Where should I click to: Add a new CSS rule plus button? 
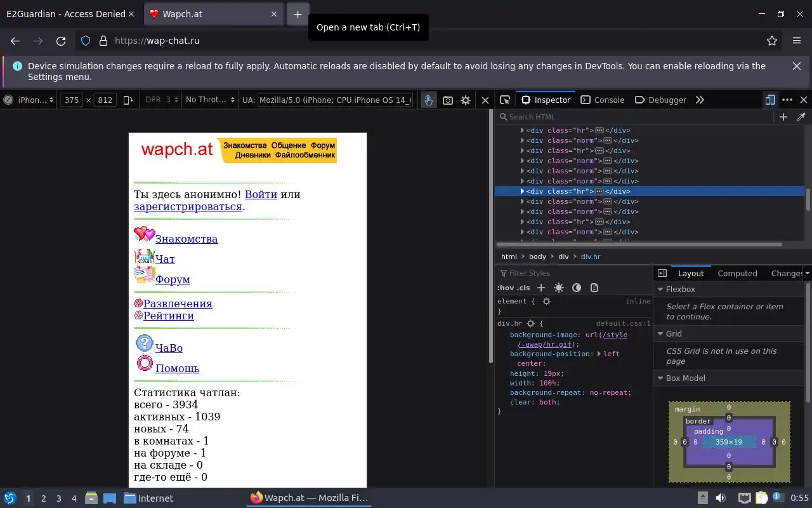tap(541, 288)
